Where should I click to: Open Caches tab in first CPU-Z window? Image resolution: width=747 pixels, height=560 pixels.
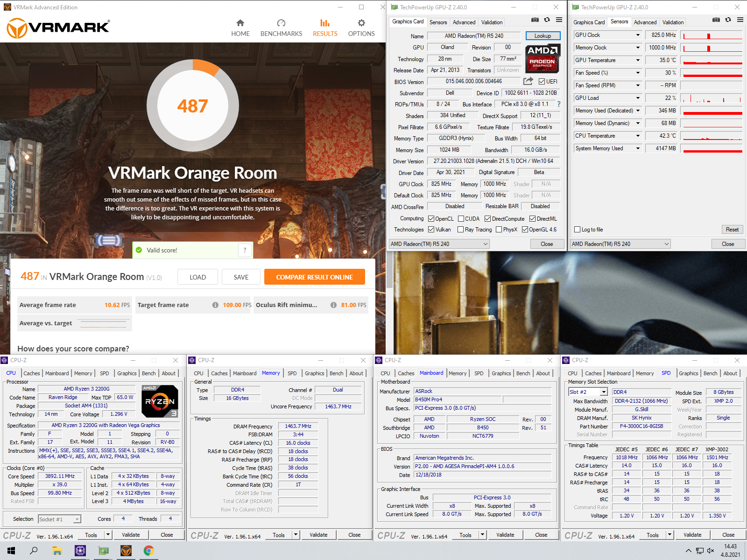click(32, 373)
